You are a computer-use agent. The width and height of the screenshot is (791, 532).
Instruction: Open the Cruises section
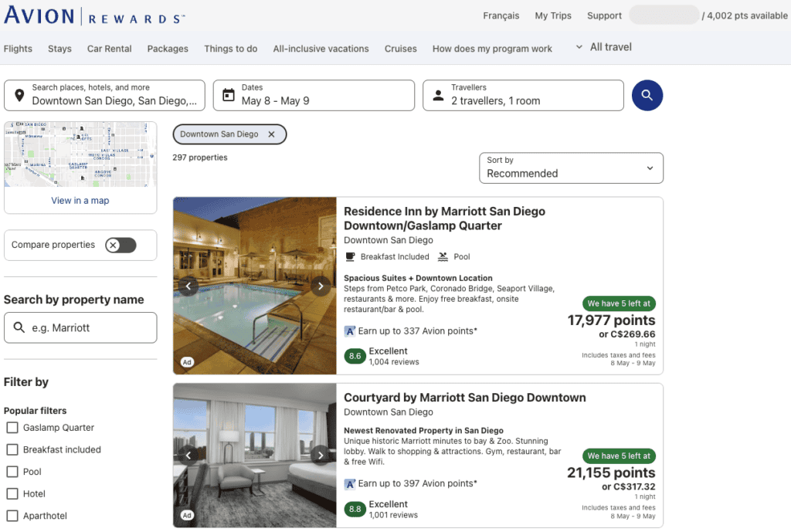[400, 49]
